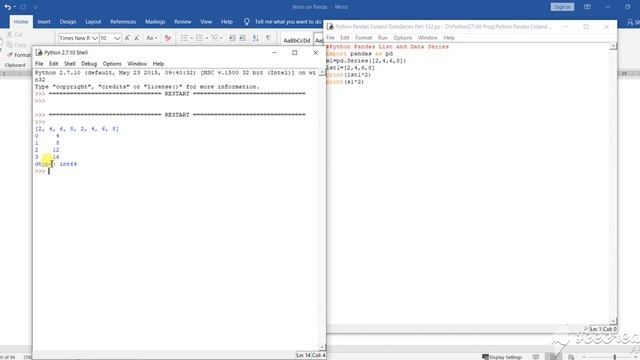Click the comment line in editor
Screen dimensions: 640x360
click(x=387, y=47)
